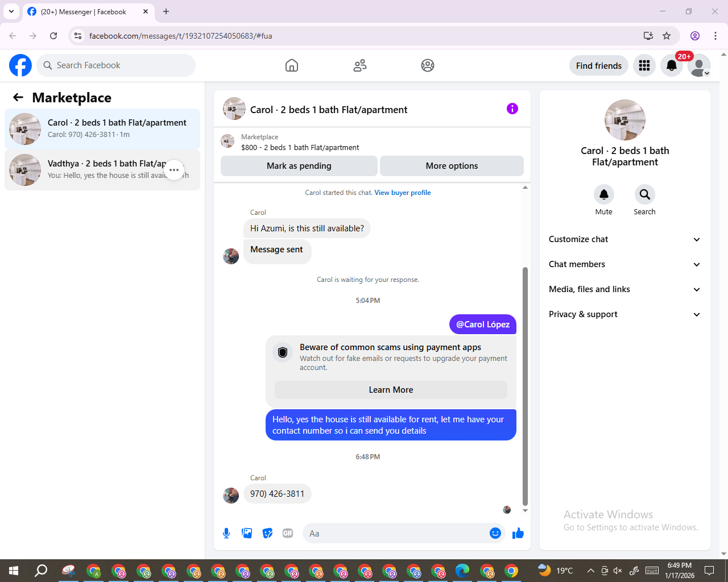This screenshot has height=582, width=728.
Task: Open the Friends icon in top navigation
Action: [360, 65]
